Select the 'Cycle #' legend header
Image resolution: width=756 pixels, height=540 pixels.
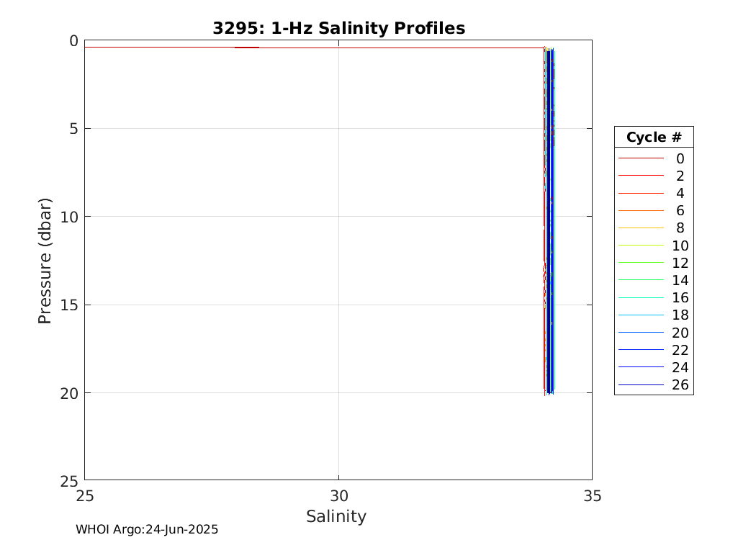coord(654,138)
